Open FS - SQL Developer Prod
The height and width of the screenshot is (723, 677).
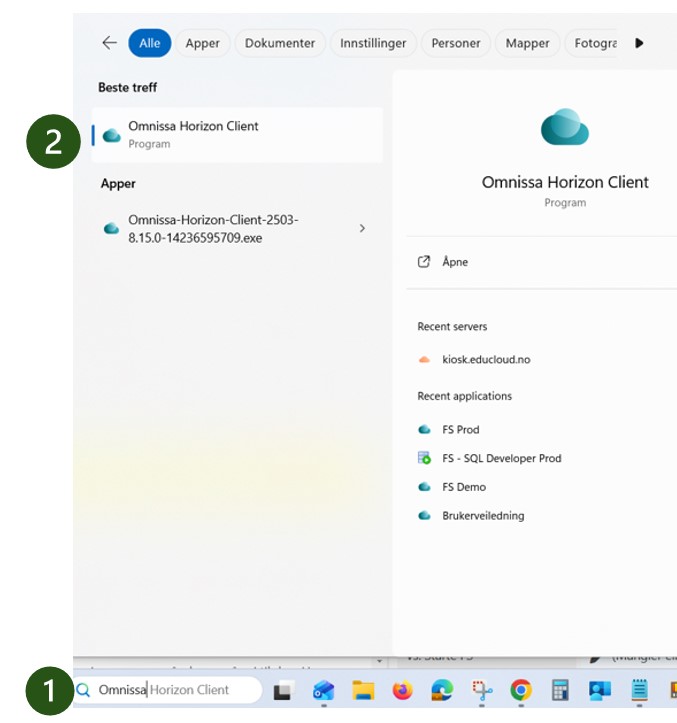[x=501, y=458]
